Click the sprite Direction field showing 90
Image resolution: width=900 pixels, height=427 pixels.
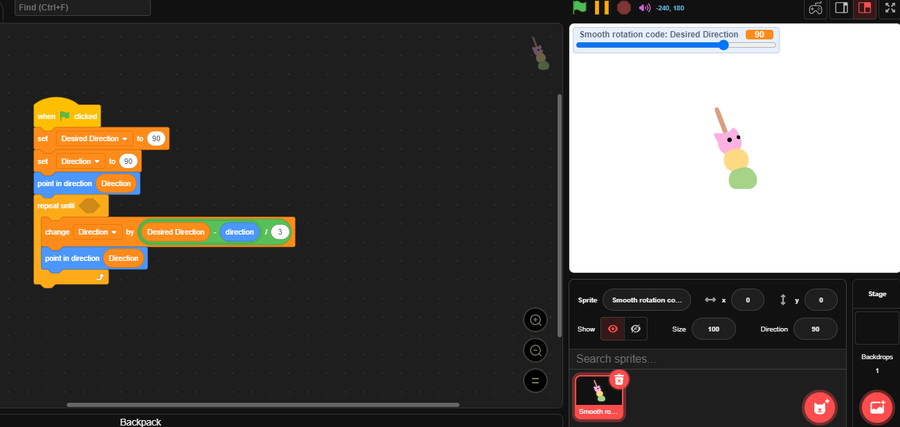pos(815,329)
